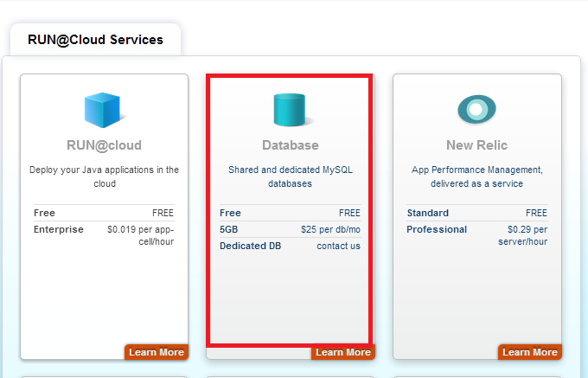The image size is (588, 378).
Task: Open Learn More for New Relic
Action: (530, 352)
